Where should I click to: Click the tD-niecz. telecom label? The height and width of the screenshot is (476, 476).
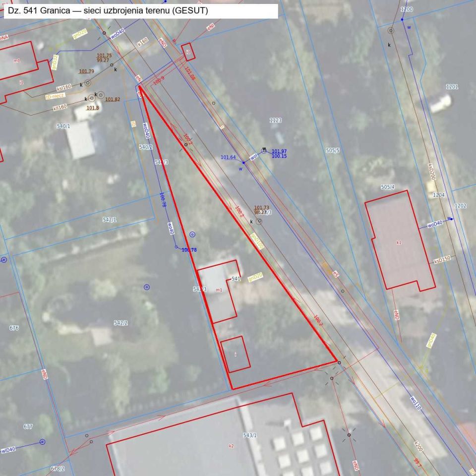point(55,96)
